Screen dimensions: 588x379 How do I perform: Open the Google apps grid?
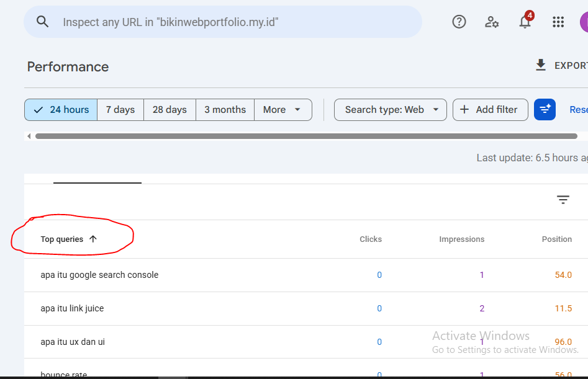pos(558,22)
